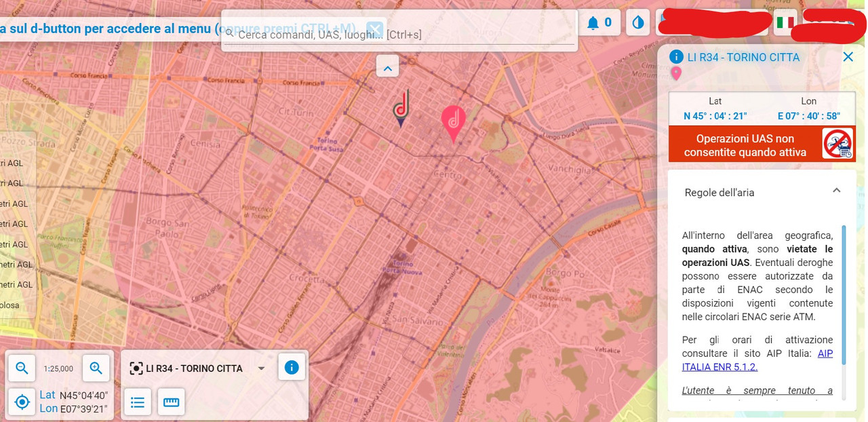
Task: Change language via Italian flag
Action: 785,22
